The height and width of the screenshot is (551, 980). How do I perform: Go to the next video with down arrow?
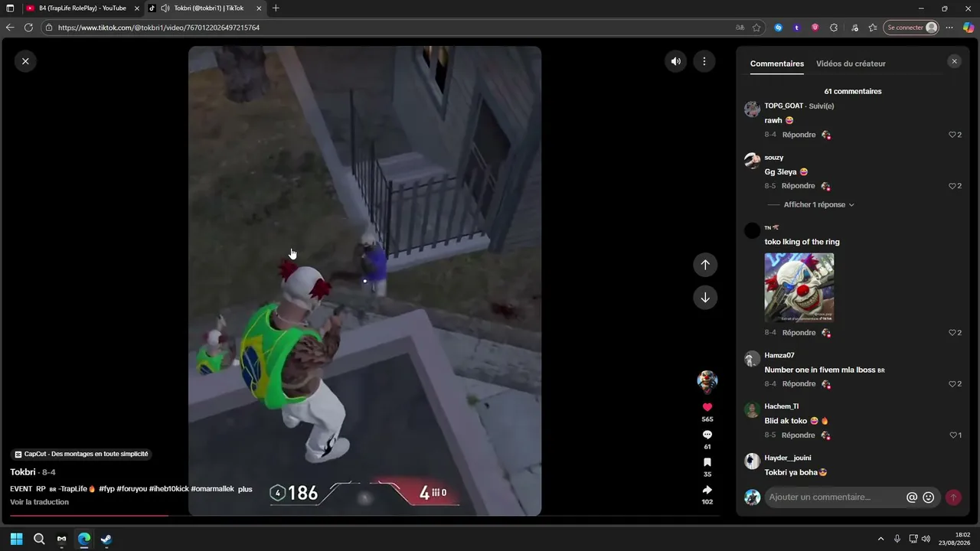(705, 298)
